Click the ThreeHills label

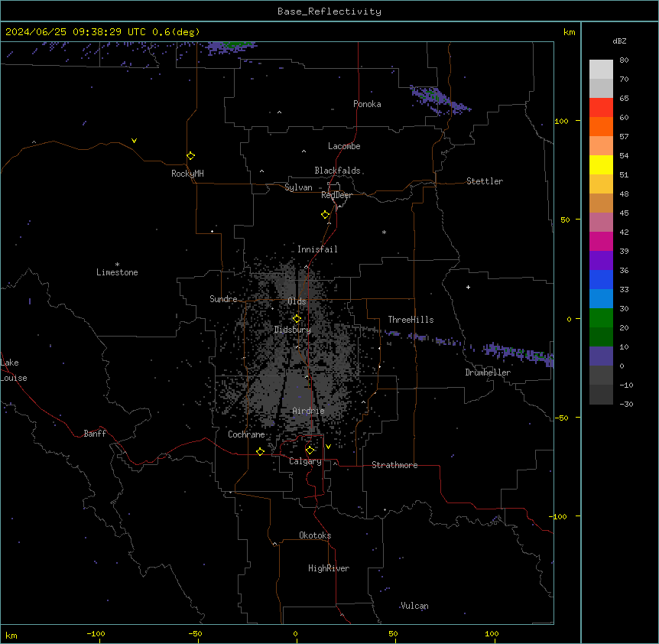point(411,320)
